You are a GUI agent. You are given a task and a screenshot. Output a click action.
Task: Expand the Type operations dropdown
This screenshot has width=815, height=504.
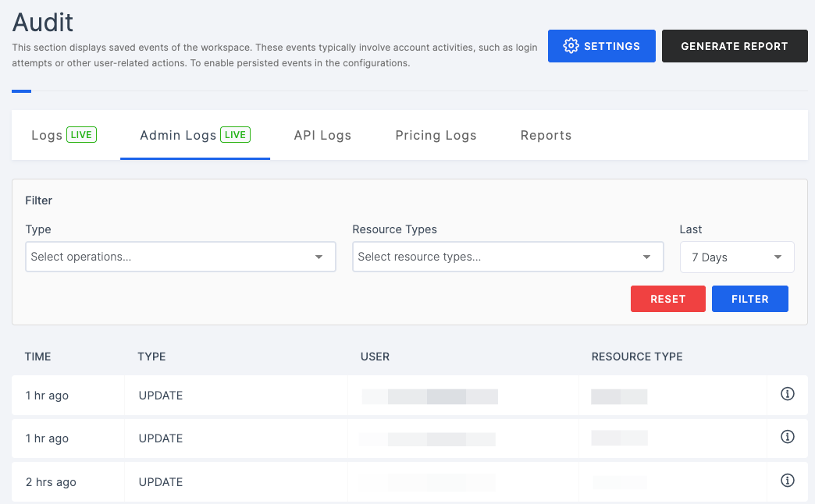180,257
